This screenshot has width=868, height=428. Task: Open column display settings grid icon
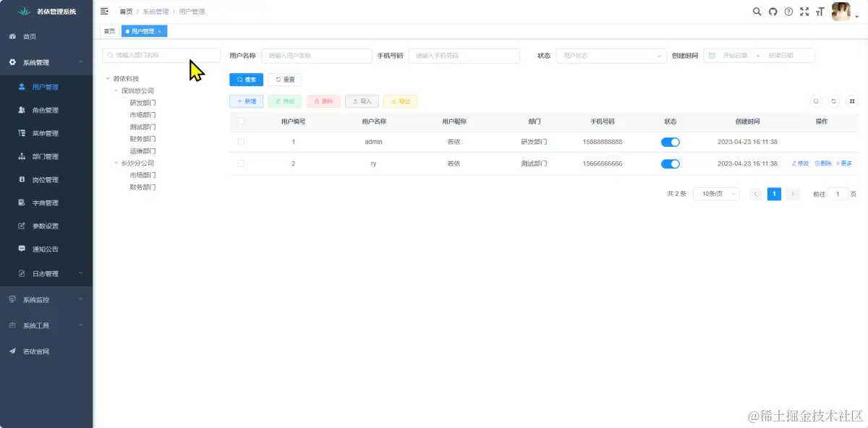pos(852,101)
